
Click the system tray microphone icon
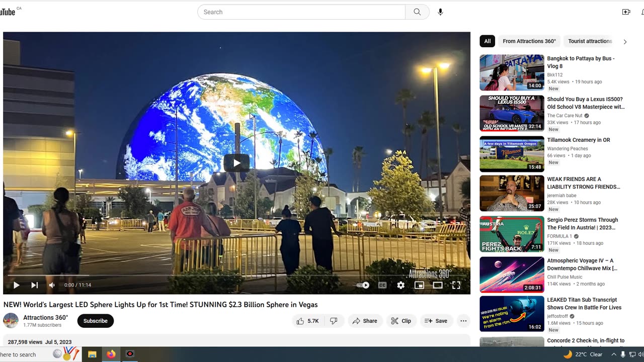point(623,354)
